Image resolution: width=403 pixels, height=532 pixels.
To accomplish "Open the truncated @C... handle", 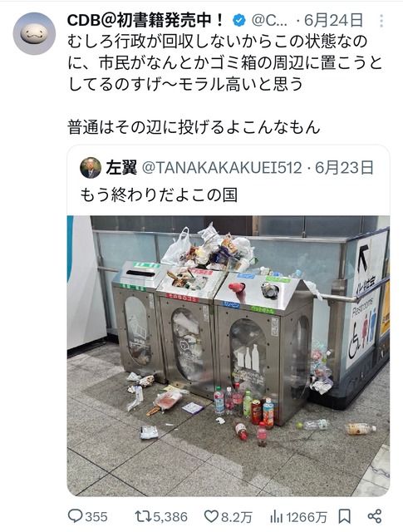I will pyautogui.click(x=269, y=21).
